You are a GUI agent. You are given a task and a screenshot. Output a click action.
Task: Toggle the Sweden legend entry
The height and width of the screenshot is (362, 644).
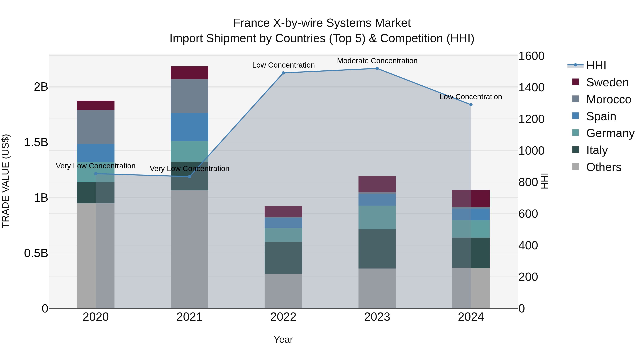click(600, 82)
